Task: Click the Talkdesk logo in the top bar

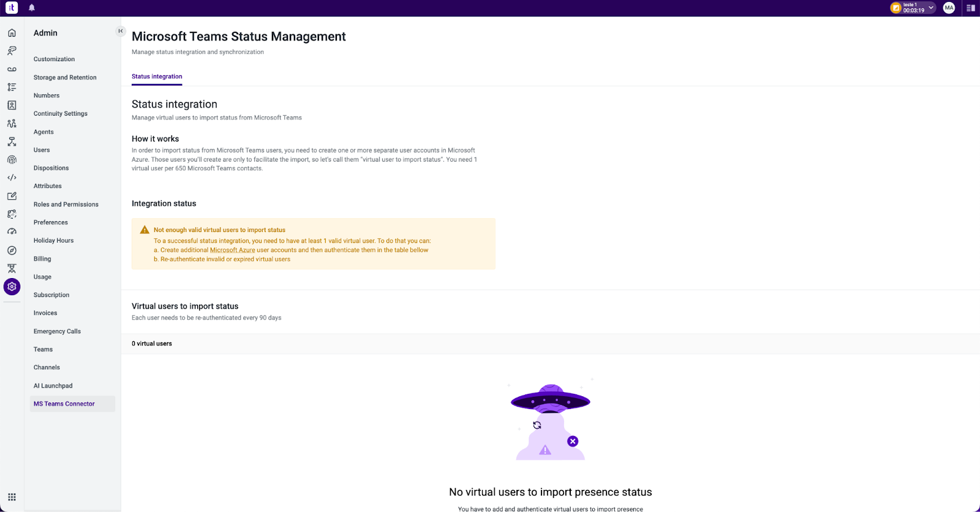Action: (12, 8)
